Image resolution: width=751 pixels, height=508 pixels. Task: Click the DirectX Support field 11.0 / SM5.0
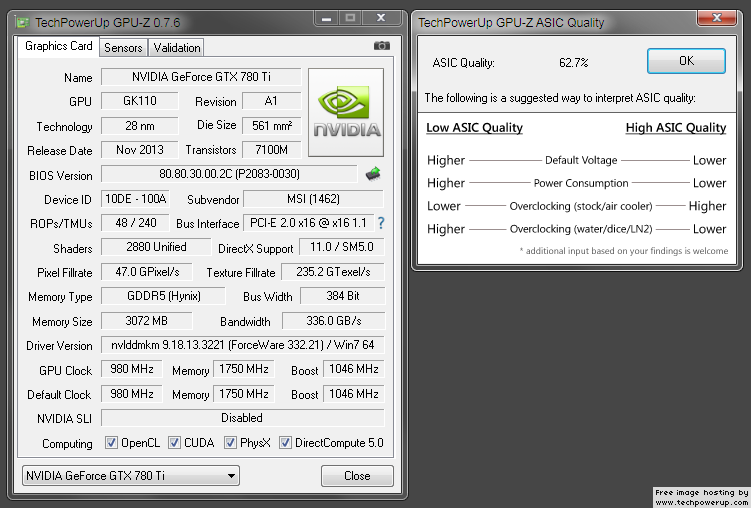(341, 247)
